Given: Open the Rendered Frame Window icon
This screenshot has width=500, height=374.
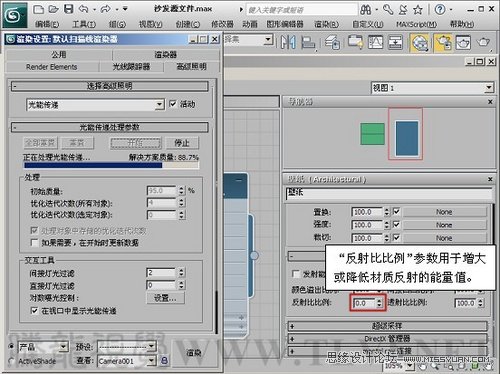Looking at the screenshot, I should tap(463, 43).
